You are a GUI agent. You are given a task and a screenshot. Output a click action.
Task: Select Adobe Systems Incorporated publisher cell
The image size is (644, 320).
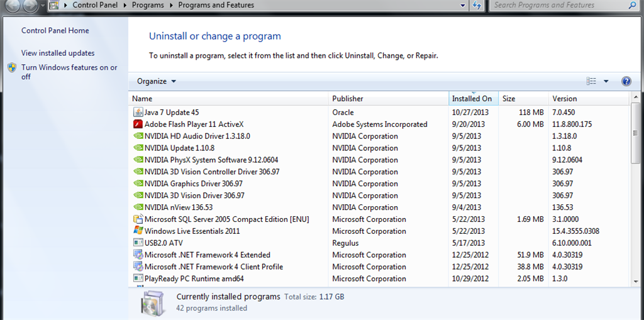click(379, 124)
